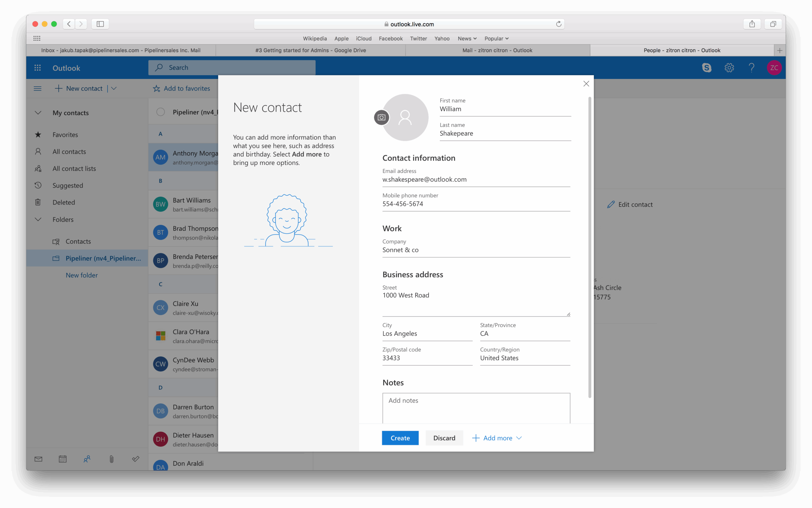812x508 pixels.
Task: Open Files via the paperclip icon
Action: click(111, 459)
